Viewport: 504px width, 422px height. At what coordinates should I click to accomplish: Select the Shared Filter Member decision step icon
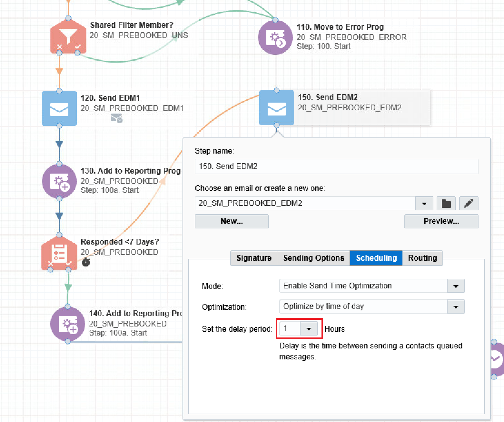68,36
